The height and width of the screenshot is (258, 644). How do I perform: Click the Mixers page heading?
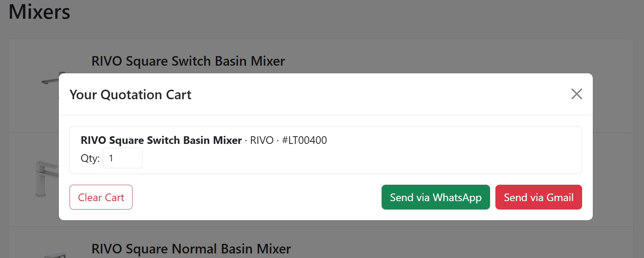[39, 12]
